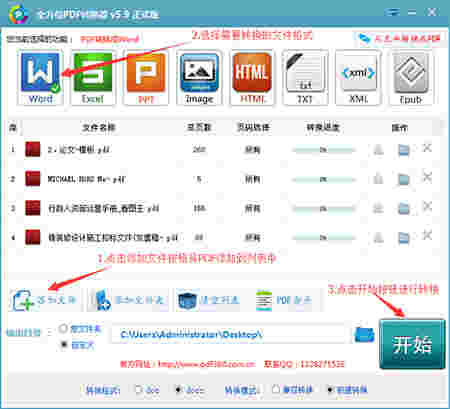Open the output folder for file row 3

pyautogui.click(x=404, y=209)
